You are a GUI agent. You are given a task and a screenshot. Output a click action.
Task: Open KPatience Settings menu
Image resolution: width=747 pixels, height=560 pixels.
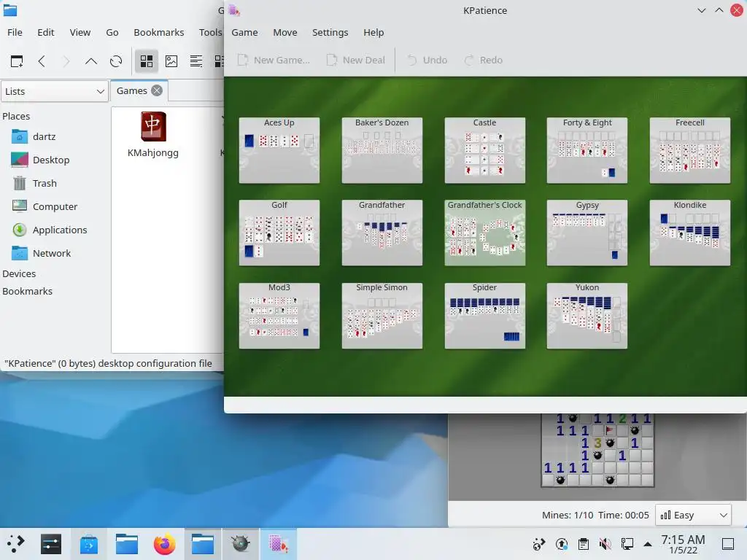tap(330, 32)
